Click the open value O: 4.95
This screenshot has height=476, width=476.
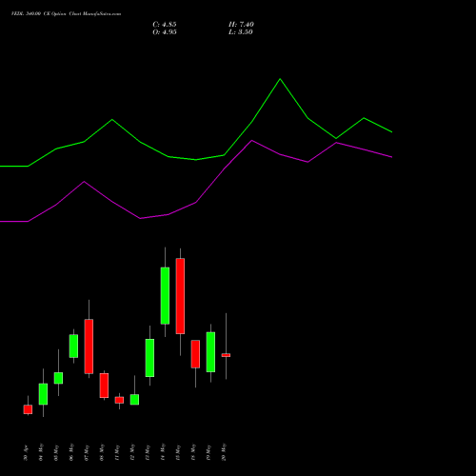165,32
